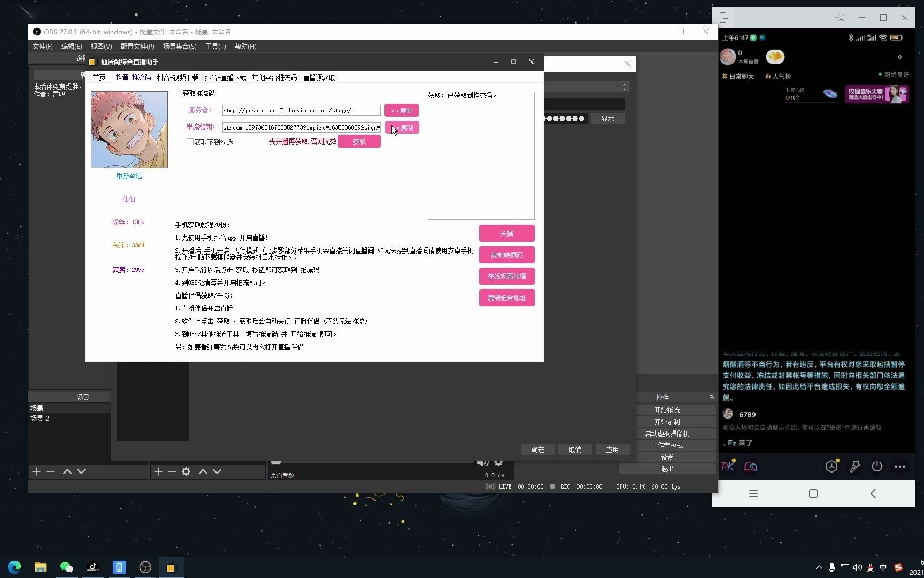This screenshot has width=924, height=578.
Task: Open OBS Studio taskbar icon
Action: point(145,567)
